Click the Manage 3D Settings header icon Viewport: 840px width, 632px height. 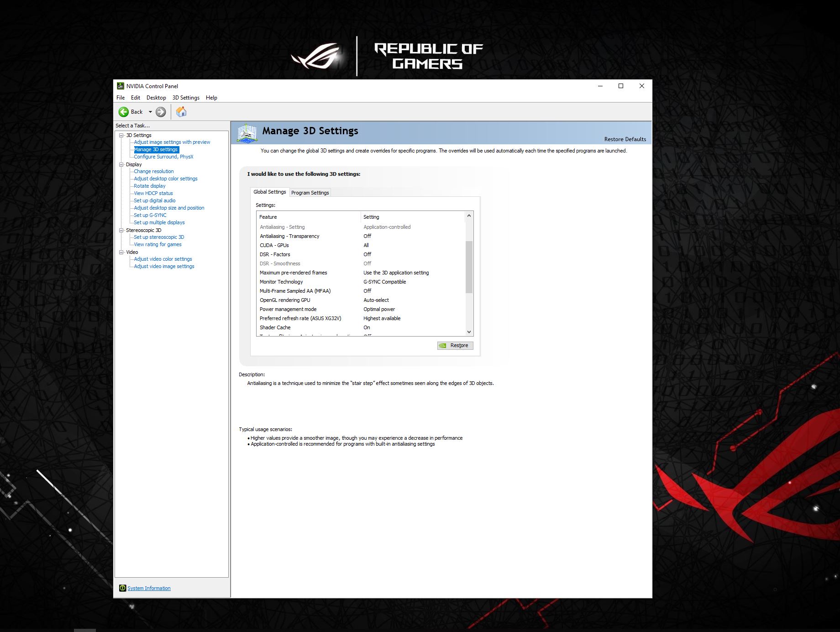pos(247,132)
